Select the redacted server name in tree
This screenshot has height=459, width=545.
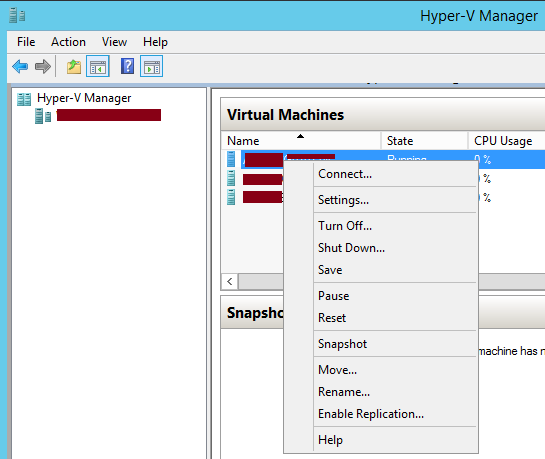click(109, 115)
